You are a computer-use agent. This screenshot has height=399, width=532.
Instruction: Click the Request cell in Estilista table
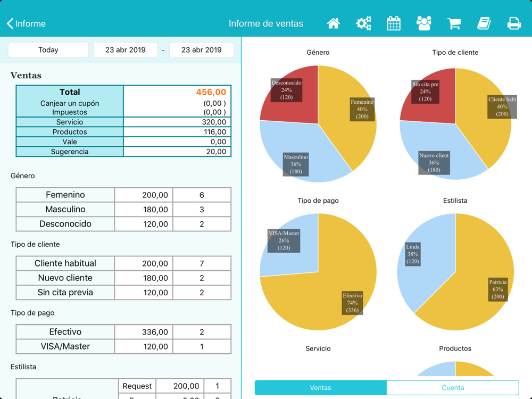tap(137, 386)
